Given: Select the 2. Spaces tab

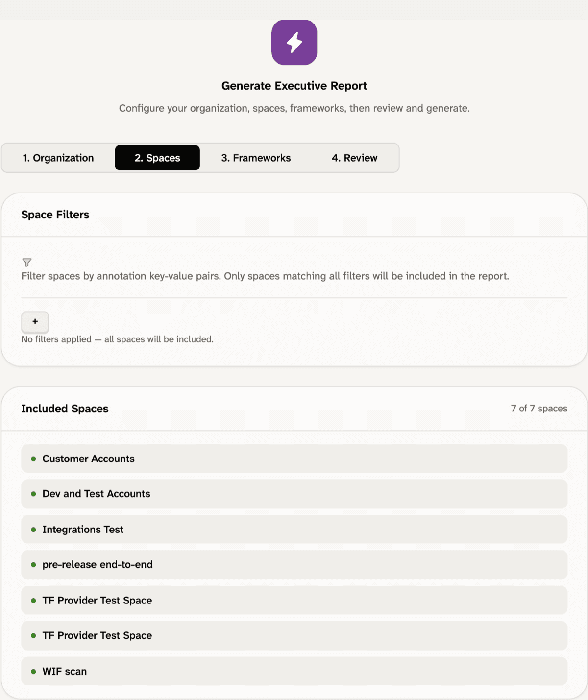Looking at the screenshot, I should point(157,158).
